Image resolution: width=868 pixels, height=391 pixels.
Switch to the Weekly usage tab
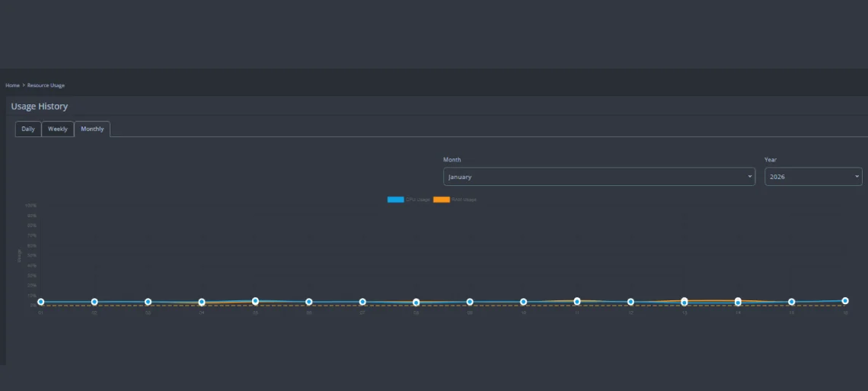(x=58, y=129)
